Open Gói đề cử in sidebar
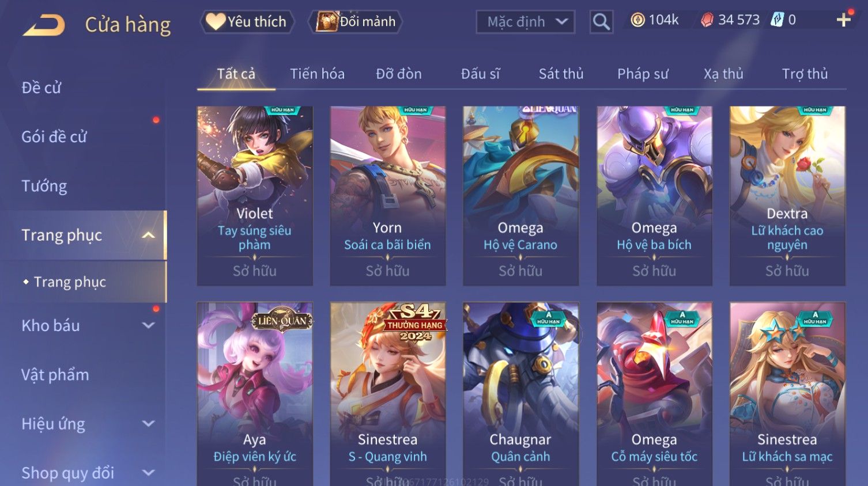Viewport: 868px width, 486px height. pos(54,136)
